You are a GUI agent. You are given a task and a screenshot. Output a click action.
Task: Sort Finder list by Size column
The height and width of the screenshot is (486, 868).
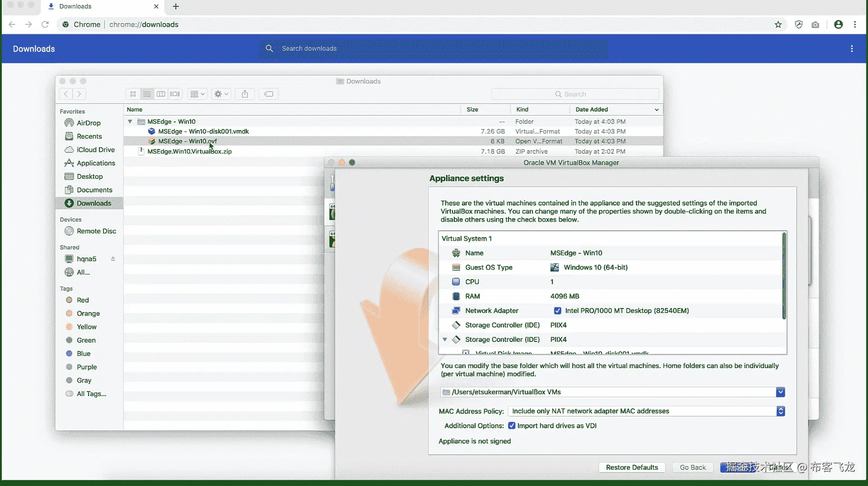point(486,109)
